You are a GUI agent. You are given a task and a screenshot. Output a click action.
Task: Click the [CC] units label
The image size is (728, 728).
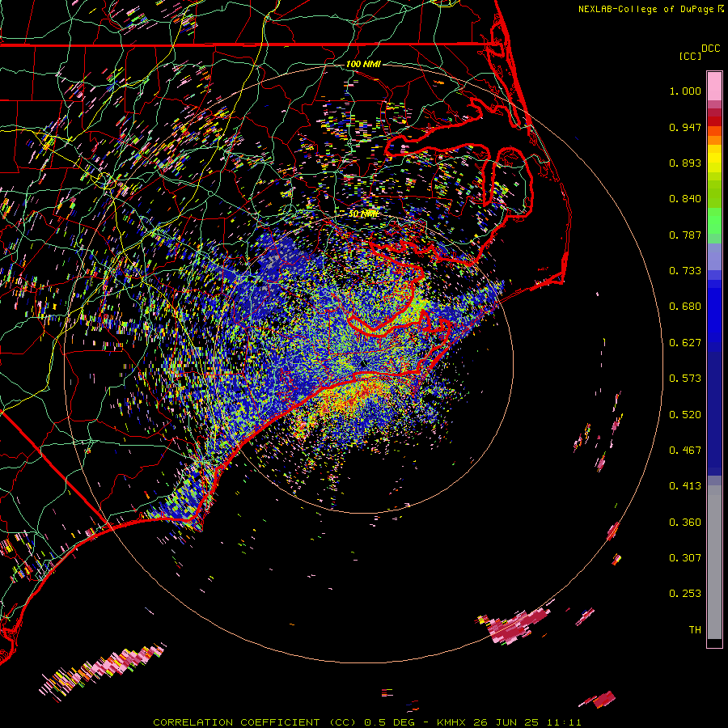690,56
